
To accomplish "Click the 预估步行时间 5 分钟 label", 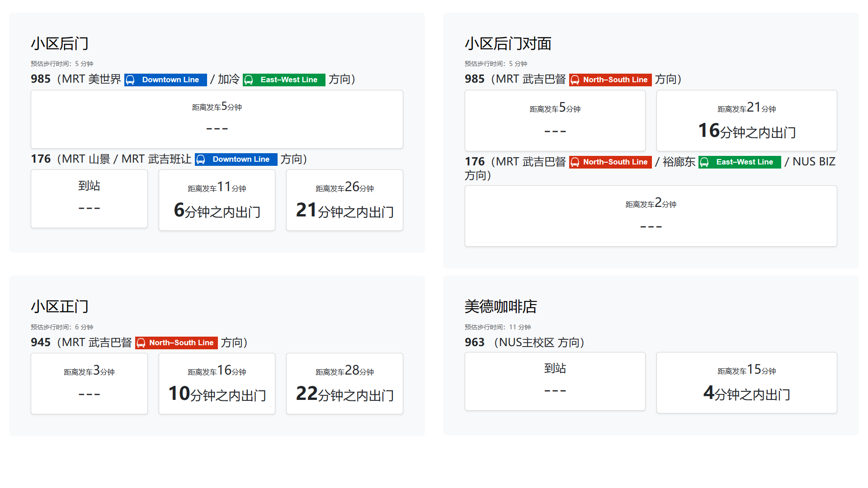I will (61, 64).
